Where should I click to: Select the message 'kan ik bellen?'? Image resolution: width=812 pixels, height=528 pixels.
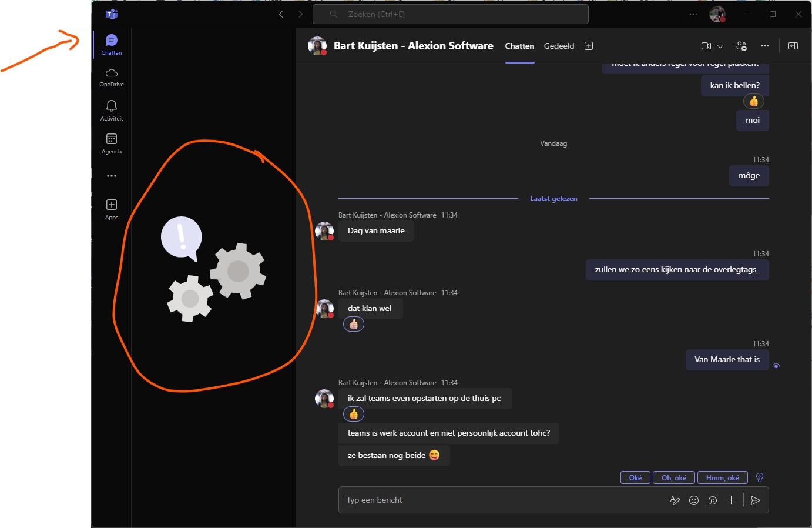735,86
